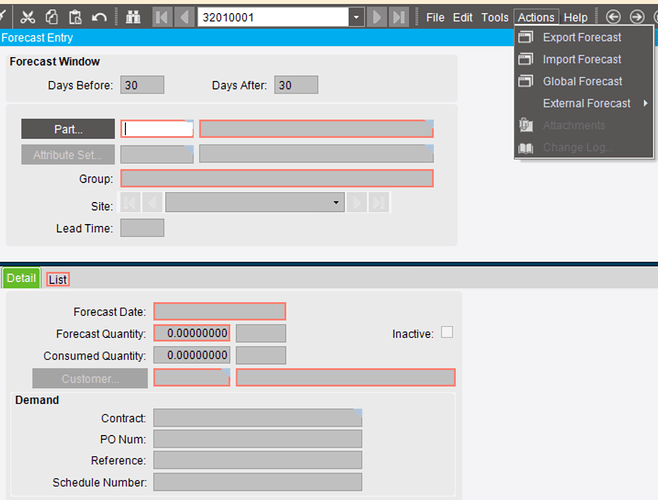Click the Forecast Quantity value field

(192, 333)
